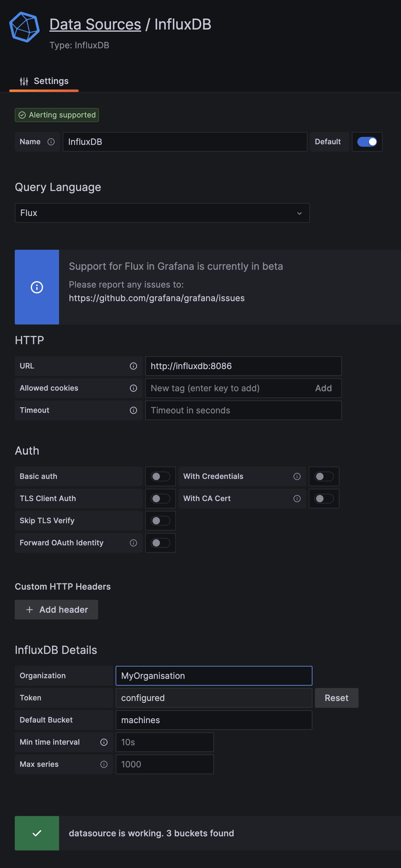Enable the With CA Cert switch
401x868 pixels.
[324, 498]
